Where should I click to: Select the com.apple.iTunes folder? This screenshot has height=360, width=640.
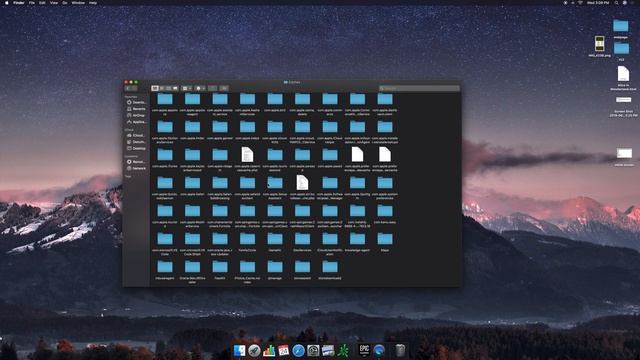(x=165, y=155)
